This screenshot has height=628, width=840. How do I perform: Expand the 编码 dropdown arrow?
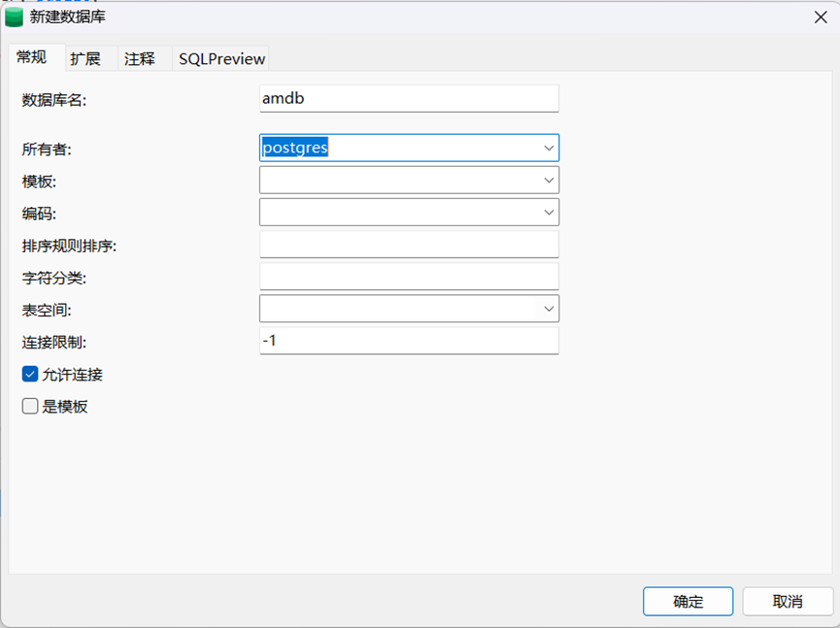[x=549, y=212]
